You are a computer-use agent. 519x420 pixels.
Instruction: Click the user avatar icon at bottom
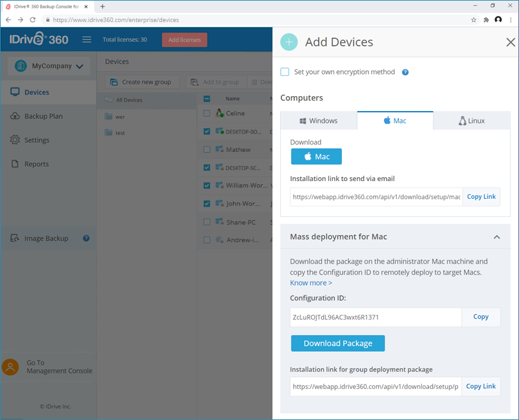point(10,367)
